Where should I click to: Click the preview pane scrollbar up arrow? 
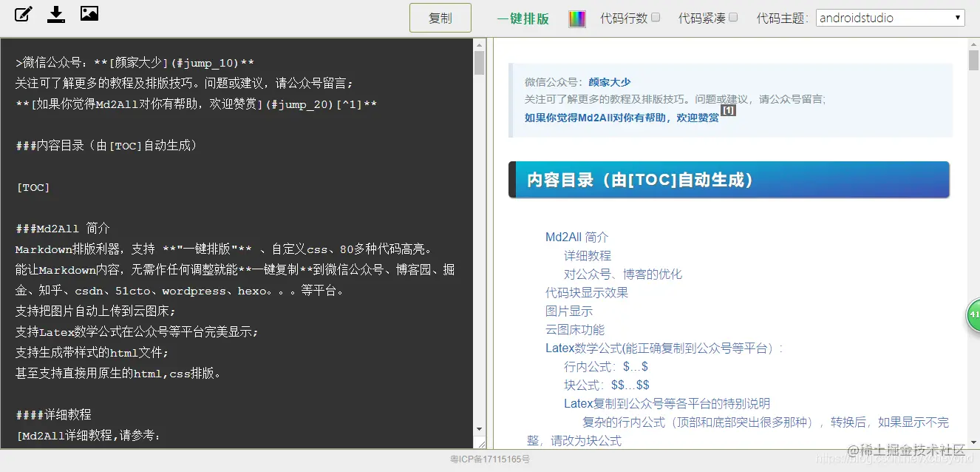pyautogui.click(x=973, y=43)
